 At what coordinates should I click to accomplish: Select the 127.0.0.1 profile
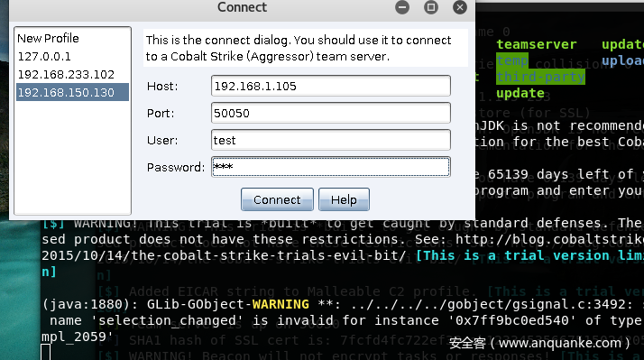click(73, 56)
